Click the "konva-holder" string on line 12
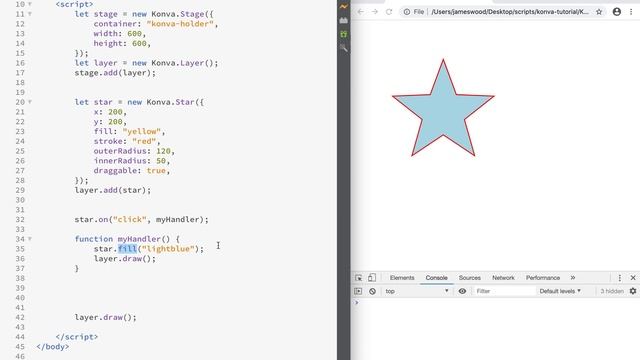 (x=180, y=24)
